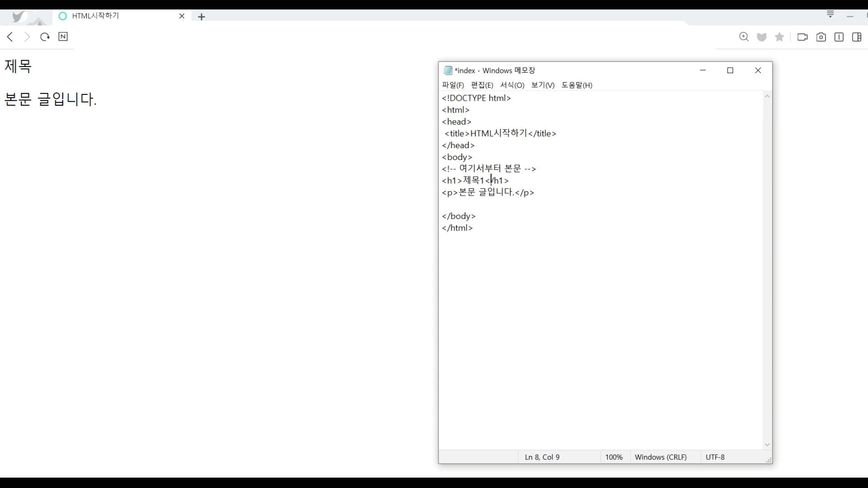The width and height of the screenshot is (868, 488).
Task: Open the 편집(E) menu
Action: coord(482,85)
